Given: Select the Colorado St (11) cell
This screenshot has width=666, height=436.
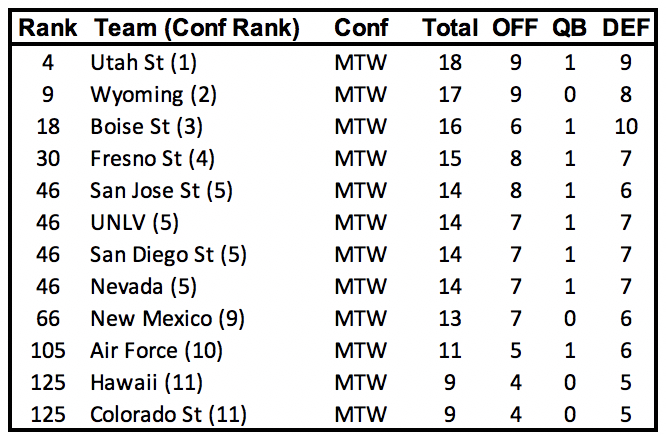Looking at the screenshot, I should point(167,414).
